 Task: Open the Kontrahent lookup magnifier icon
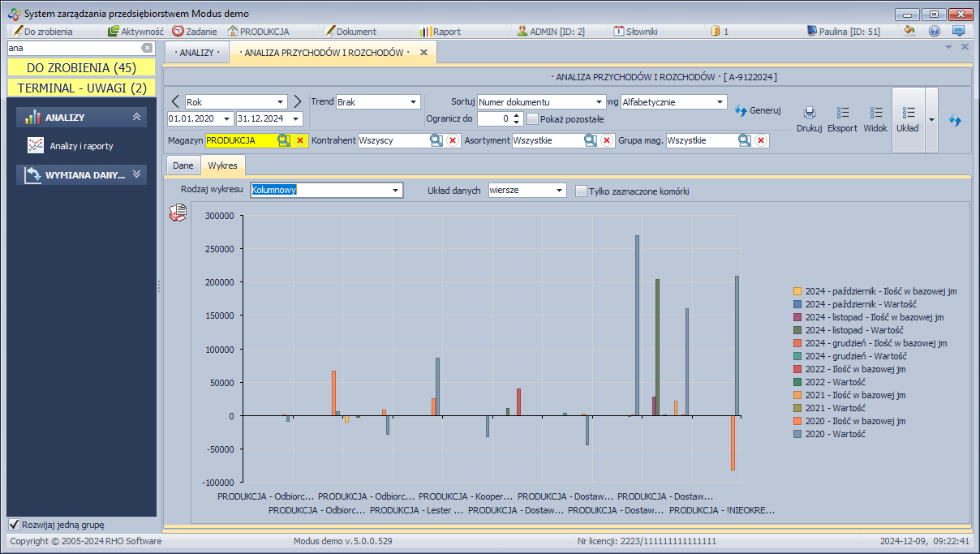(x=436, y=140)
